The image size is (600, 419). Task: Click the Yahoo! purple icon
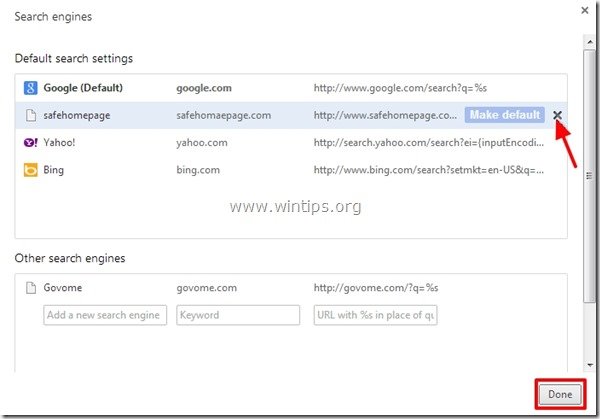coord(30,142)
